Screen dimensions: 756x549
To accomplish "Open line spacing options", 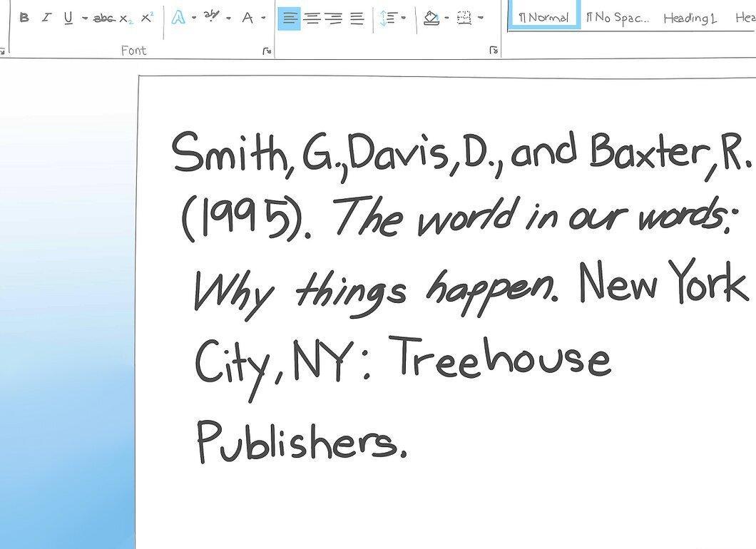I will (x=388, y=19).
